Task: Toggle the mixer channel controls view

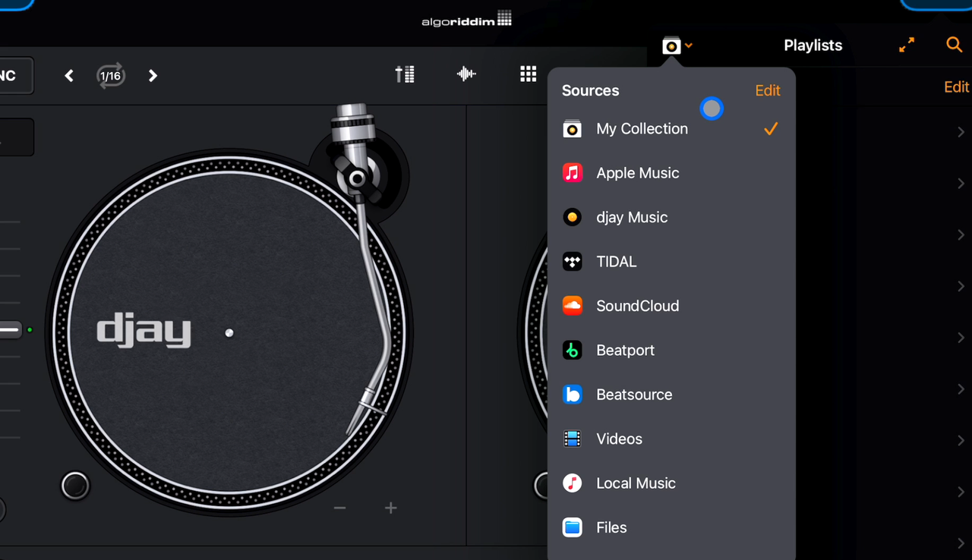Action: (x=405, y=74)
